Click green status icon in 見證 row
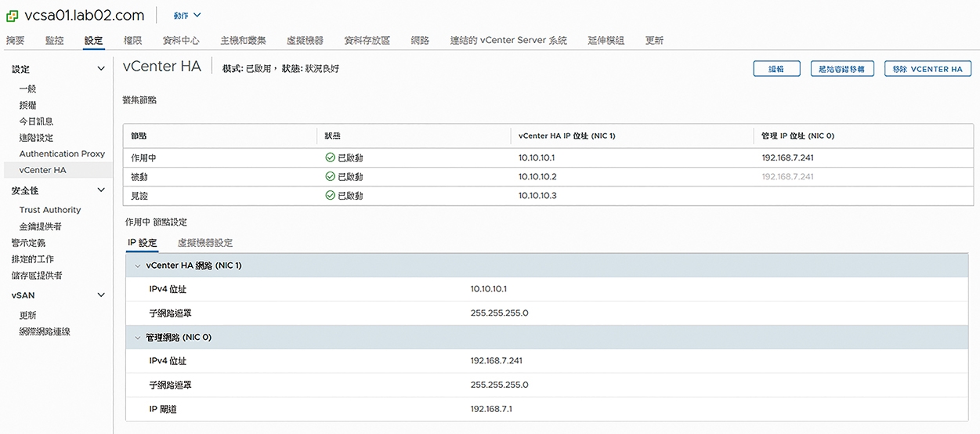This screenshot has width=980, height=434. click(330, 195)
